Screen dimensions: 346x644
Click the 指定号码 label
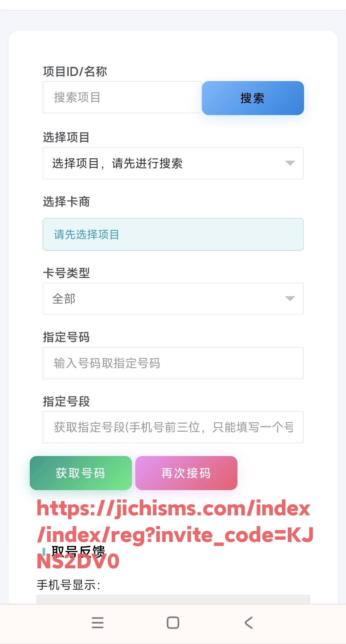click(66, 337)
